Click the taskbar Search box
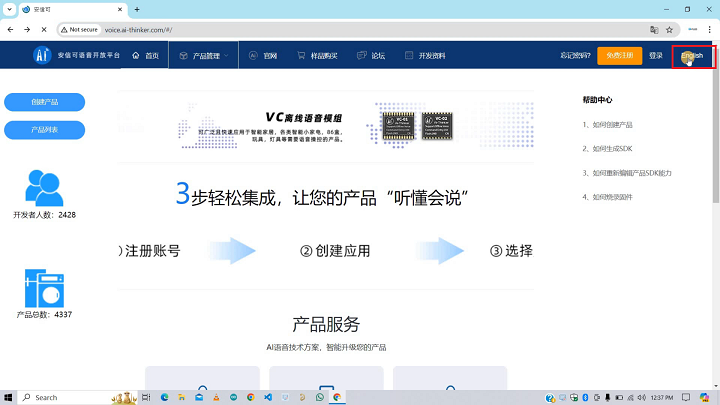 pos(78,397)
